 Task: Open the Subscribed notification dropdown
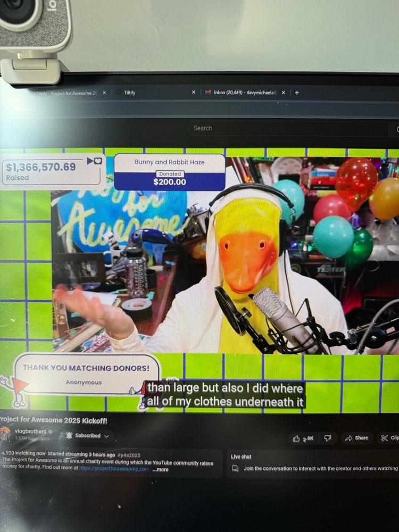88,436
